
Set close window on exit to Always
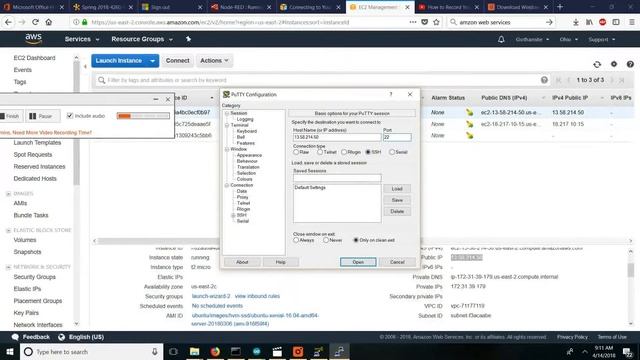pyautogui.click(x=296, y=240)
